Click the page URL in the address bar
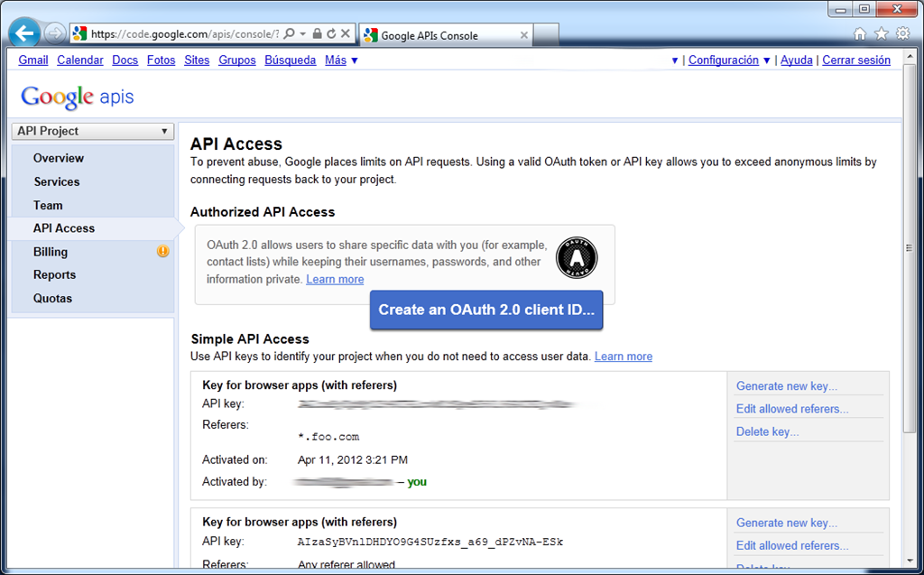924x575 pixels. (185, 33)
